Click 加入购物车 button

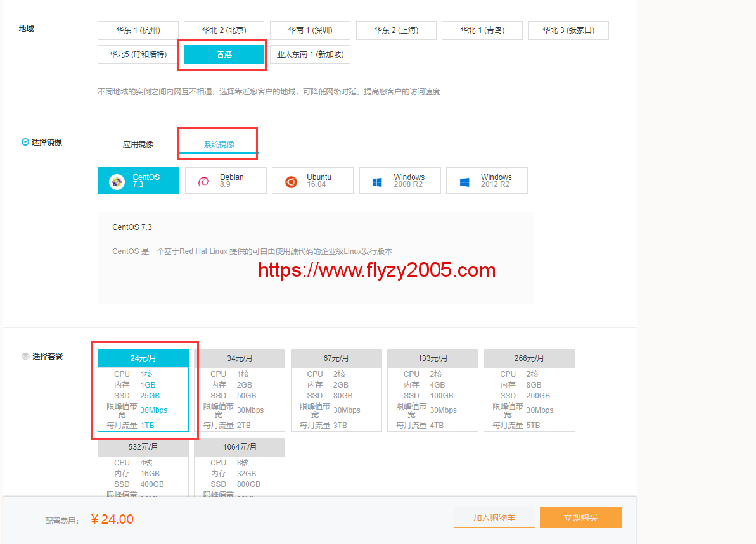494,517
